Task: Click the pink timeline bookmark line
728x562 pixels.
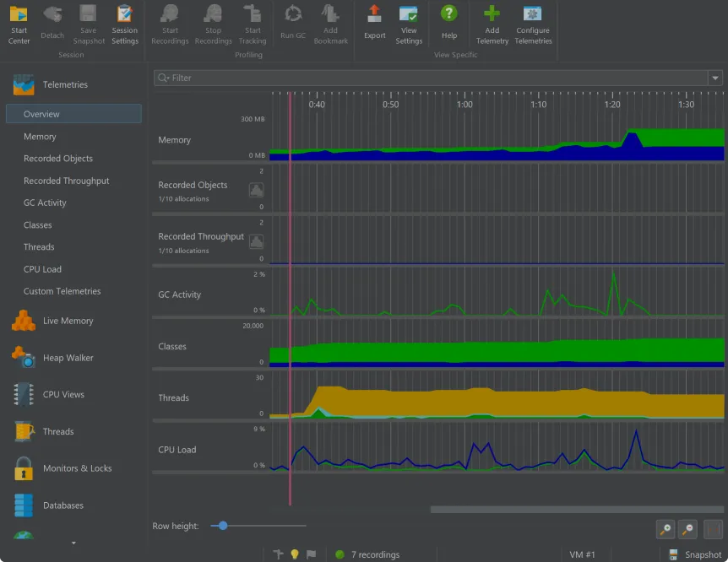Action: 291,299
